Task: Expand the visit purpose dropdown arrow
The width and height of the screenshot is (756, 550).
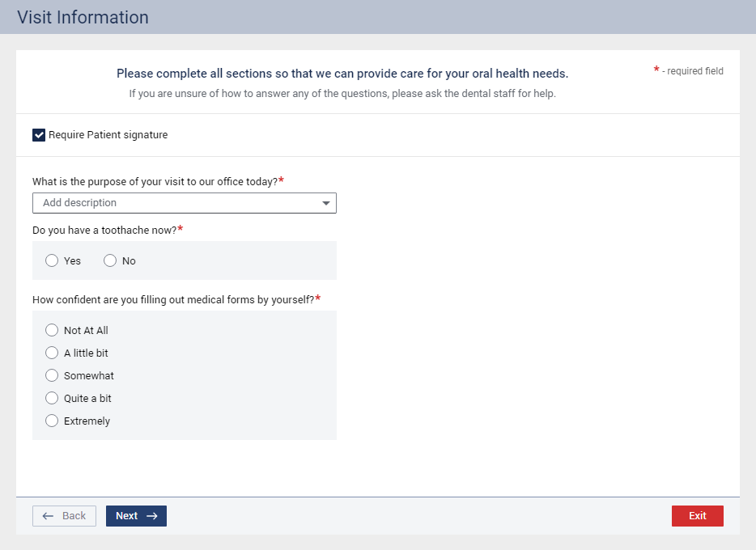Action: 326,203
